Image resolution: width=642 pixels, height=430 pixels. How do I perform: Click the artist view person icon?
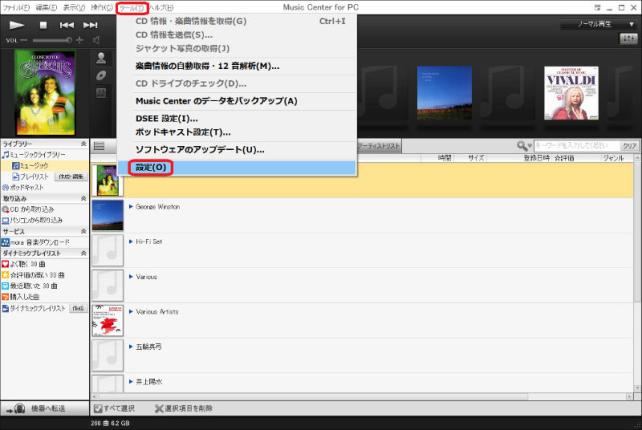pos(101,58)
